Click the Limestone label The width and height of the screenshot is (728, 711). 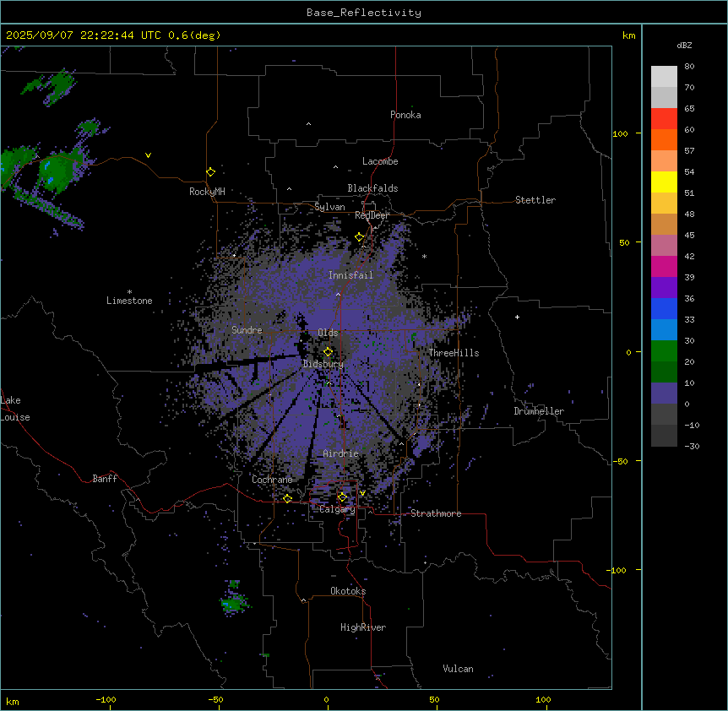[x=129, y=301]
